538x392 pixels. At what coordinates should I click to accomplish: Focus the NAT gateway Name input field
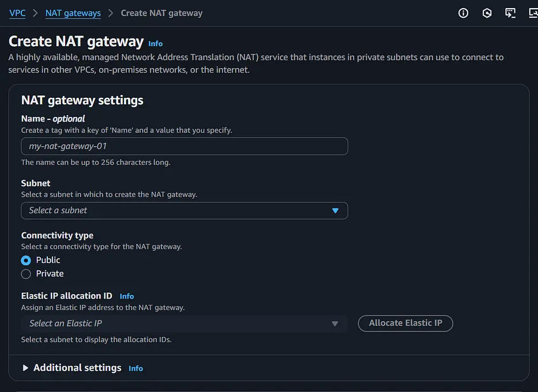185,146
